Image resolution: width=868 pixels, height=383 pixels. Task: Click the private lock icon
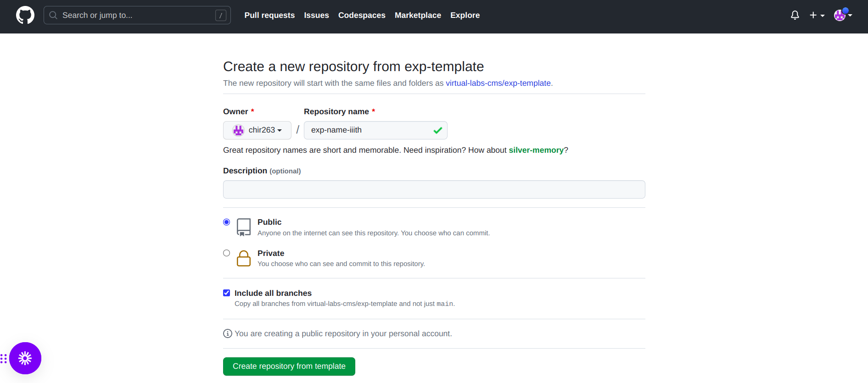coord(244,258)
